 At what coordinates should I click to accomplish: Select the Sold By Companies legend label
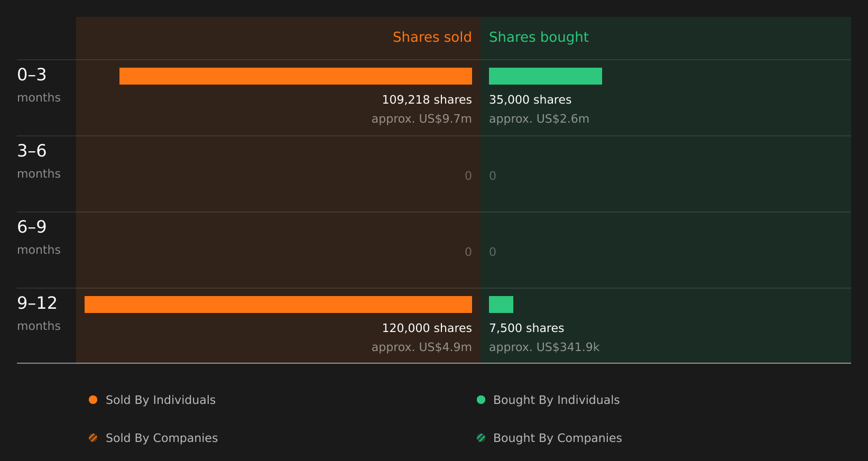coord(162,438)
